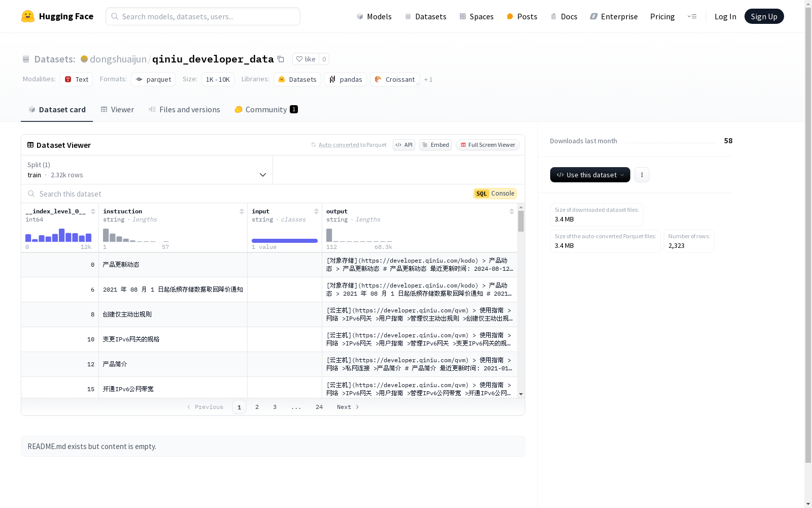Screen dimensions: 812x508
Task: Click the Datasets library tag
Action: click(x=297, y=79)
